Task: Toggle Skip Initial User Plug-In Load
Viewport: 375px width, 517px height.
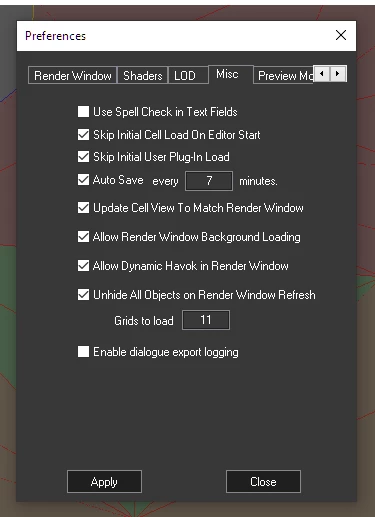Action: (x=83, y=157)
